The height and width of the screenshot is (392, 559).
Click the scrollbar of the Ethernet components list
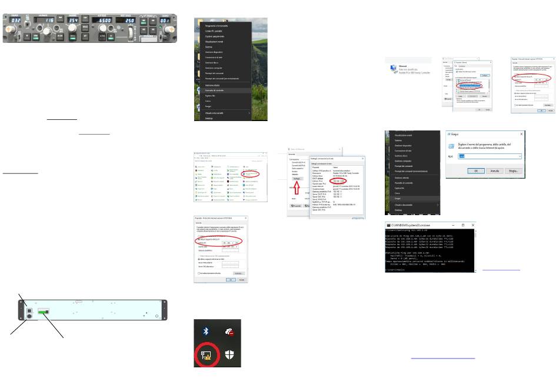489,85
